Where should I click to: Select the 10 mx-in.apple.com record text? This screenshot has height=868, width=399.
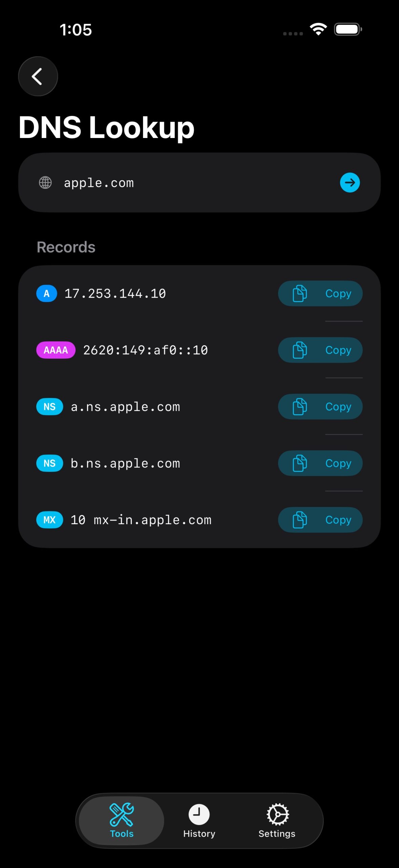(x=141, y=520)
